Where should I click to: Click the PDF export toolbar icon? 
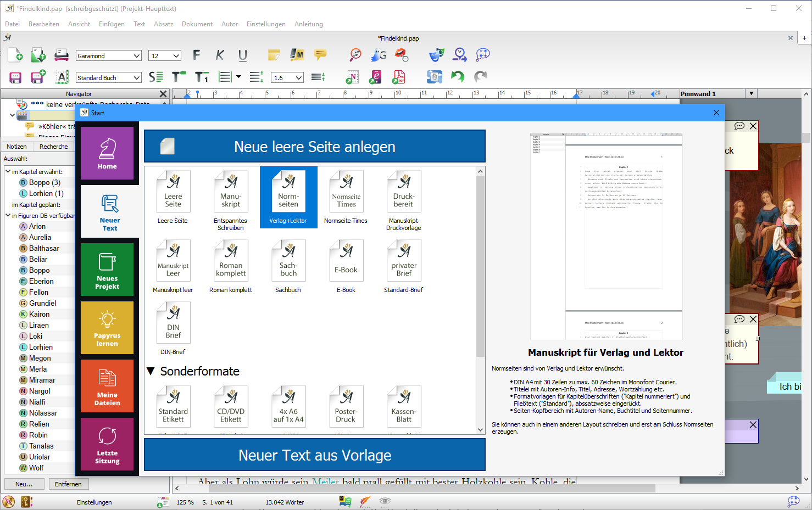click(x=399, y=77)
